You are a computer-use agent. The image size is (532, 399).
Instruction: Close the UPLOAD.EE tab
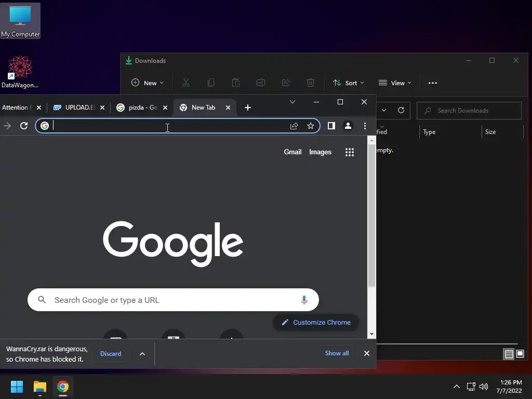click(102, 108)
